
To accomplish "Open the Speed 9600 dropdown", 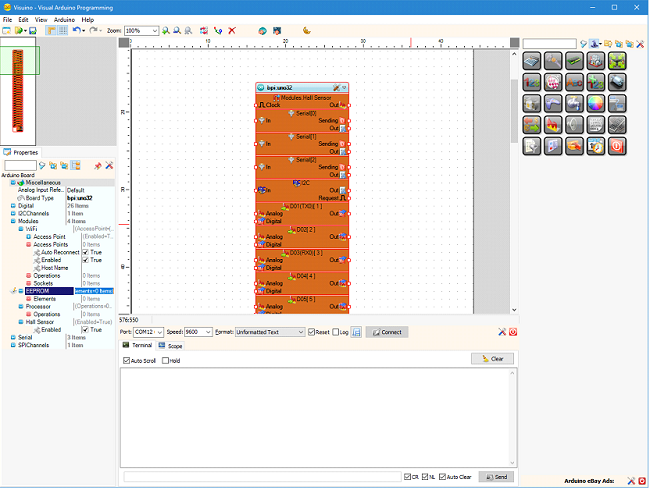I will coord(208,332).
